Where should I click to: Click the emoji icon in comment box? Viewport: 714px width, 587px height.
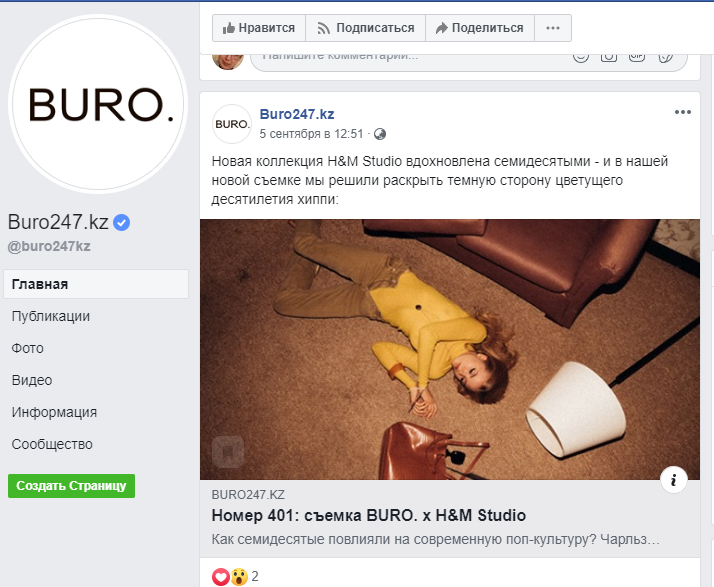click(581, 57)
